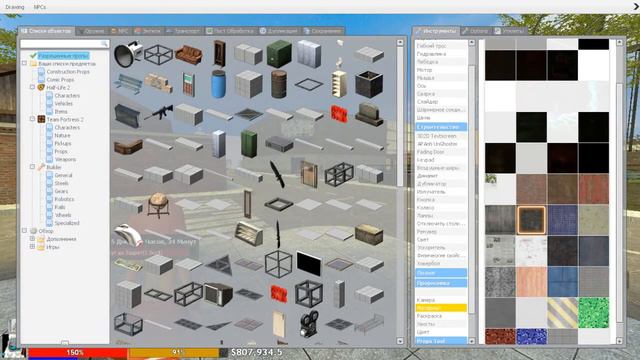Spawn the dark square planter prop
Viewport: 640px width, 360px height.
tap(369, 84)
